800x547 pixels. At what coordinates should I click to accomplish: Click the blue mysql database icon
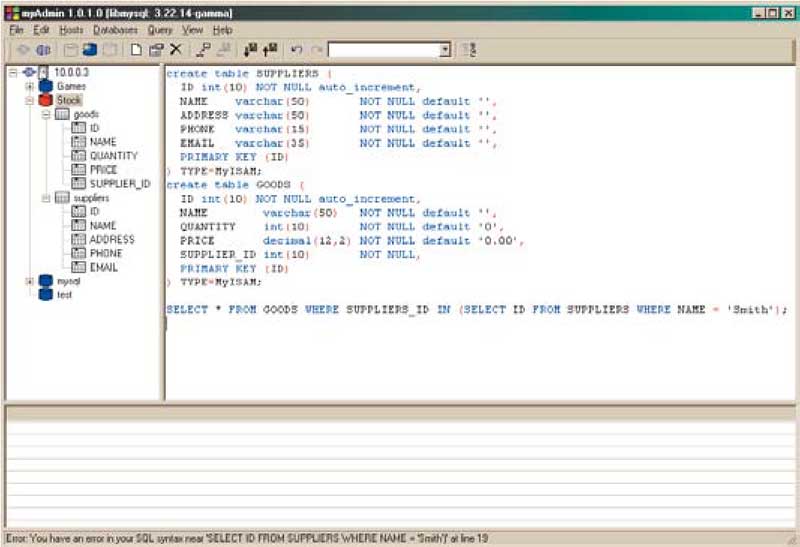[x=46, y=282]
